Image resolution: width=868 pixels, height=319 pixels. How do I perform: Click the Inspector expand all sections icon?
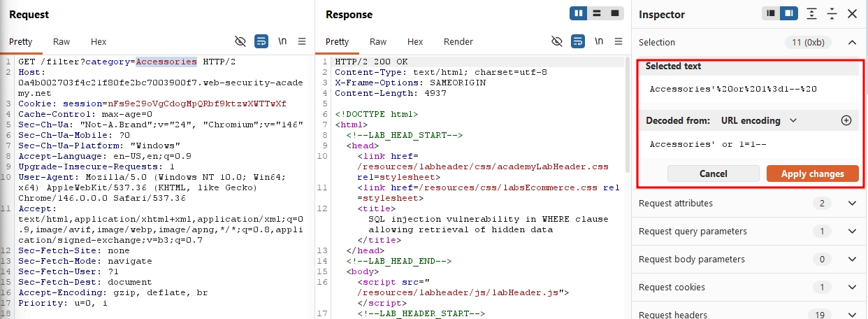[x=811, y=14]
